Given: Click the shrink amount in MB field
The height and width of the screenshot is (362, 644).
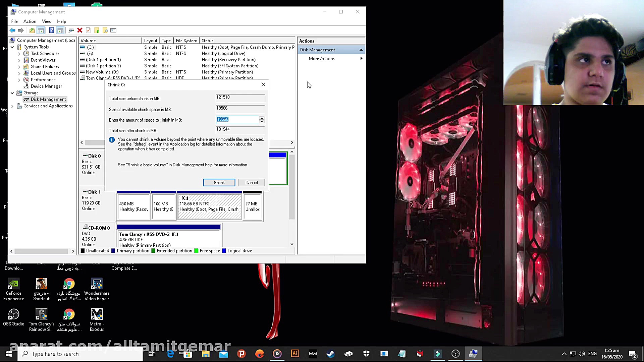Looking at the screenshot, I should click(237, 120).
